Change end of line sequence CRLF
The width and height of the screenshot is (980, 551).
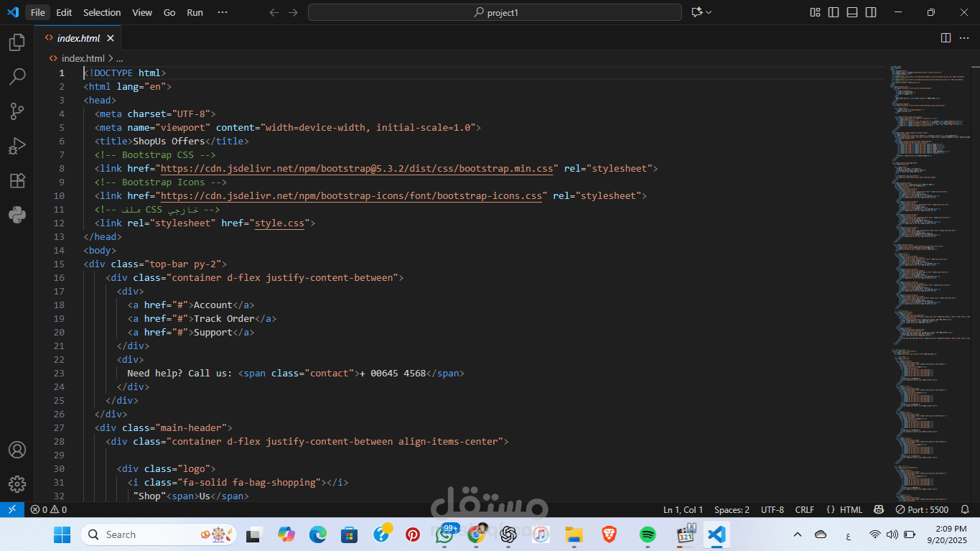tap(804, 509)
